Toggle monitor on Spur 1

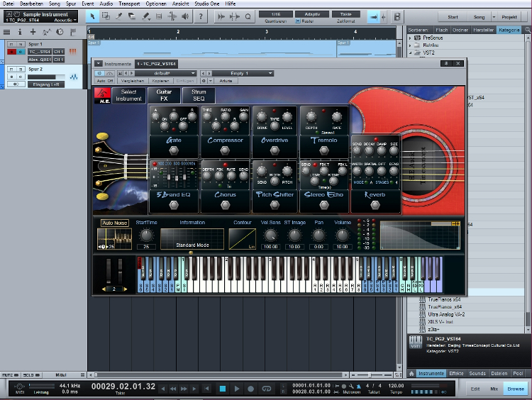[x=21, y=52]
